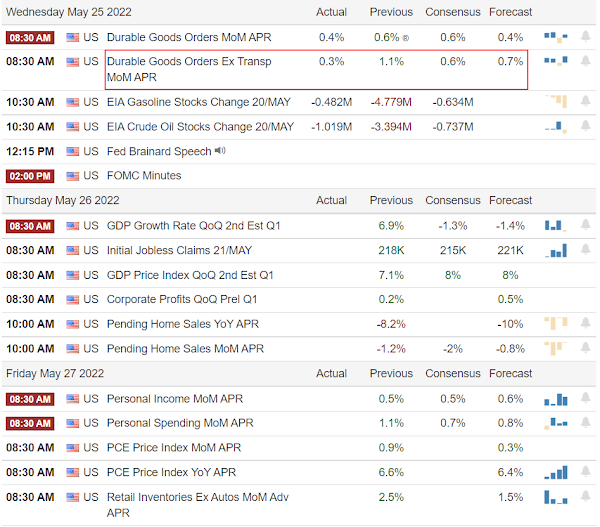This screenshot has width=600, height=527.
Task: Open Corporate Profits QoQ Prel Q1
Action: 182,299
